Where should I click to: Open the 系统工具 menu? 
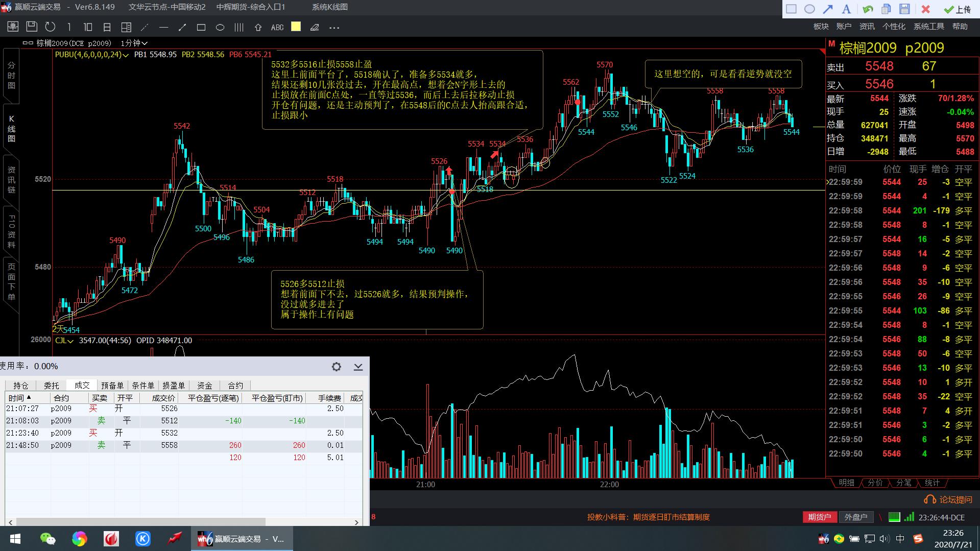point(929,27)
